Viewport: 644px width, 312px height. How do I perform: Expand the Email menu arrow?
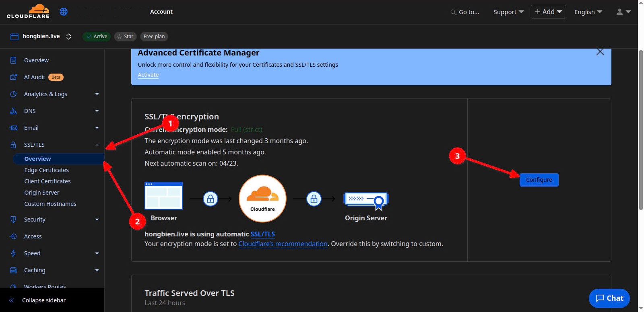click(x=97, y=128)
